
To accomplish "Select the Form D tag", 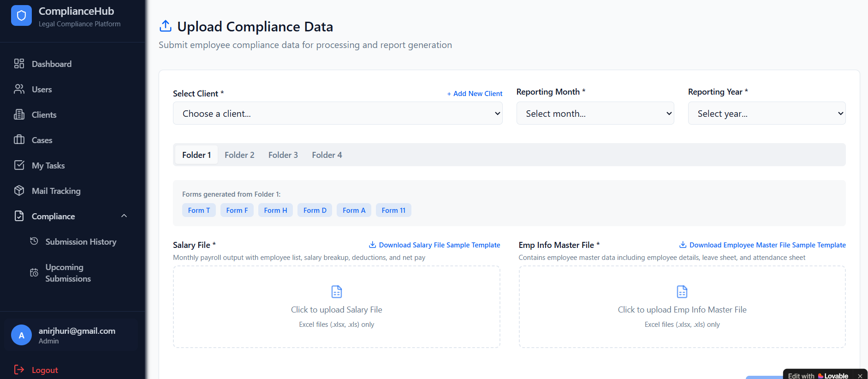I will (x=315, y=210).
